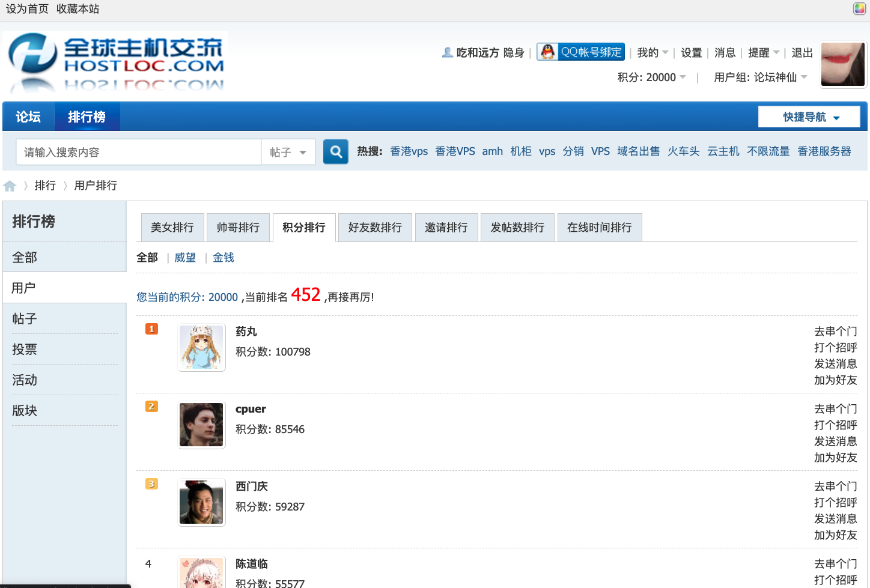Click the magnifier search button
The height and width of the screenshot is (588, 870).
pos(336,152)
